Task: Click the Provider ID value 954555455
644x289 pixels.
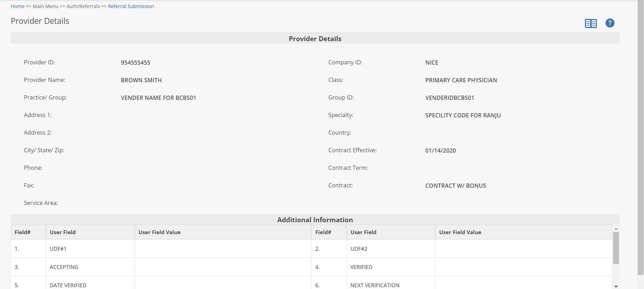Action: tap(135, 63)
